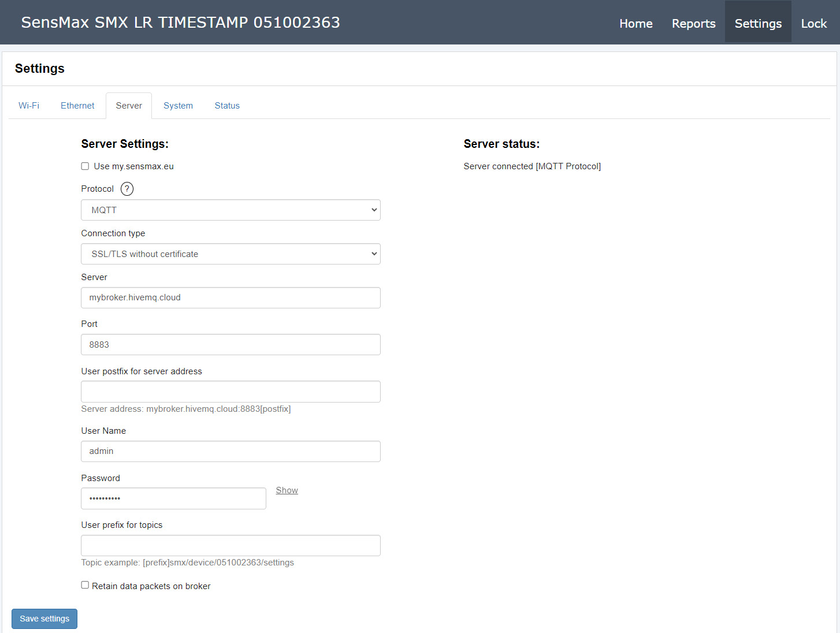Click Lock in top navigation
Screen dimensions: 840x633
tap(813, 24)
